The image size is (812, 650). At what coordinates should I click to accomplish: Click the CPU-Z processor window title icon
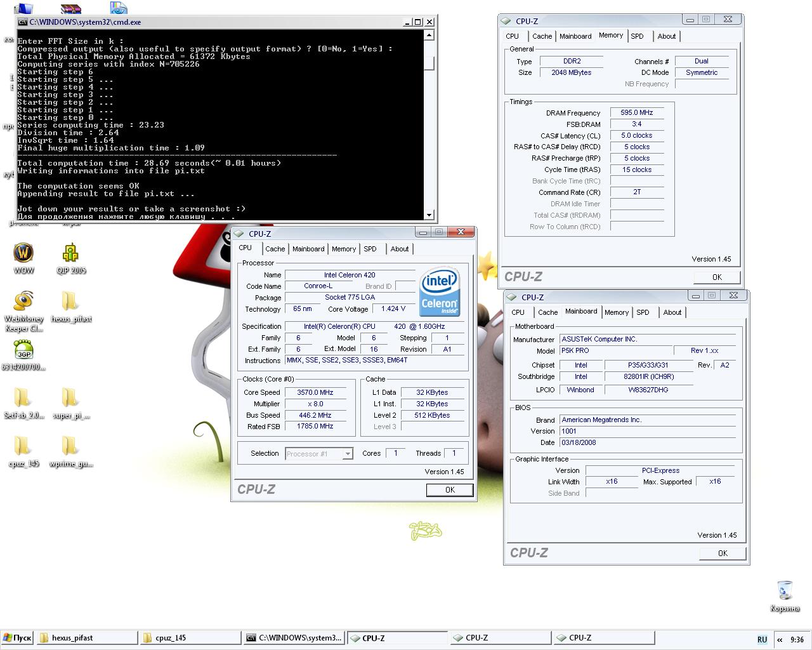click(239, 234)
